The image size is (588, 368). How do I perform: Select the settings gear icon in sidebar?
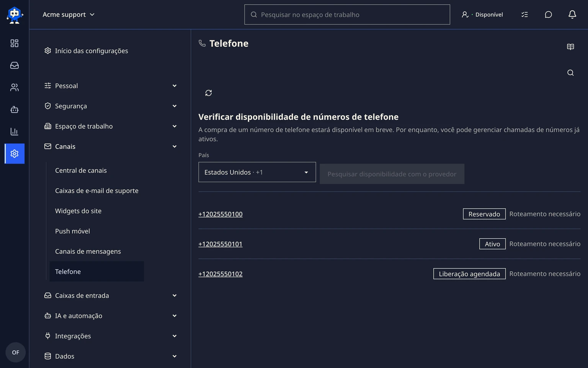[15, 154]
